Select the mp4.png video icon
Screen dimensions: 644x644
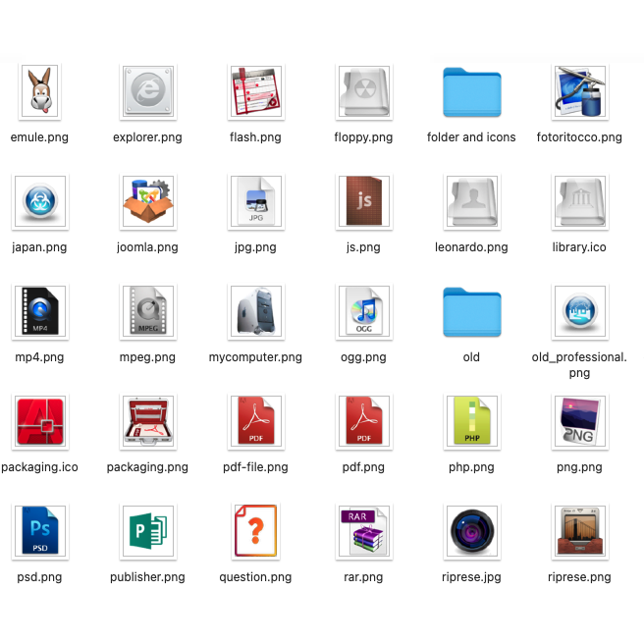point(40,312)
